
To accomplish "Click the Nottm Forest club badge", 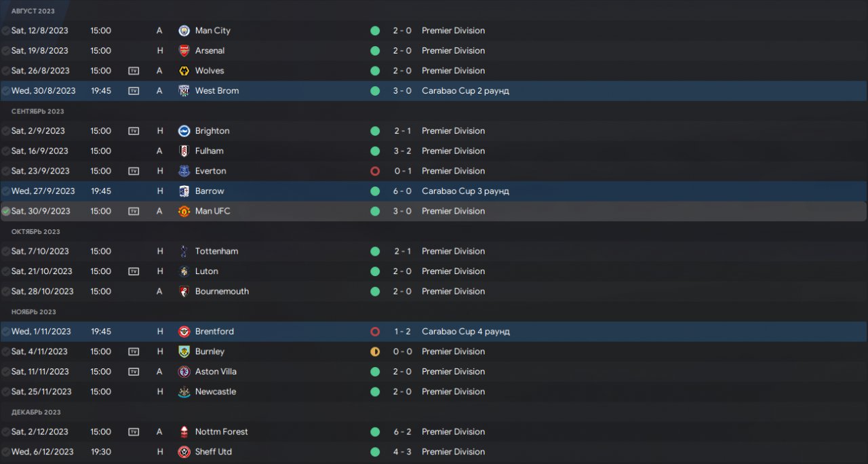I will pos(184,431).
